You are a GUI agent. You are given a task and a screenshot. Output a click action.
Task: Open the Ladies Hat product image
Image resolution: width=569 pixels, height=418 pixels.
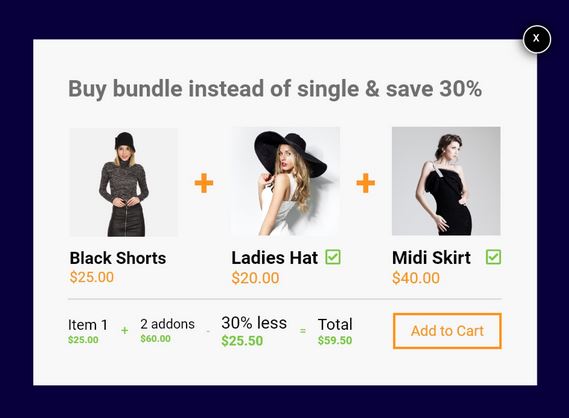(286, 181)
